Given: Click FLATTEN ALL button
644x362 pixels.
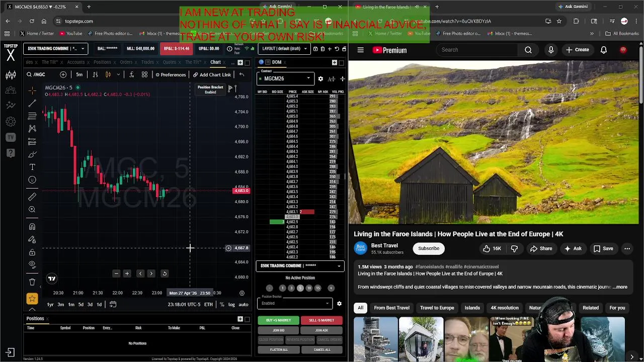Looking at the screenshot, I should pyautogui.click(x=279, y=350).
